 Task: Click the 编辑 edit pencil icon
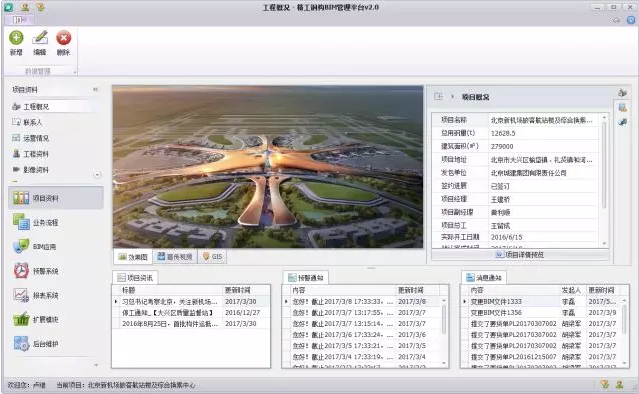[40, 38]
